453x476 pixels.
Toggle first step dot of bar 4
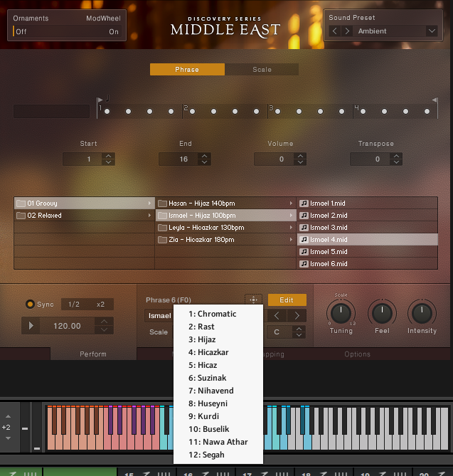[363, 112]
